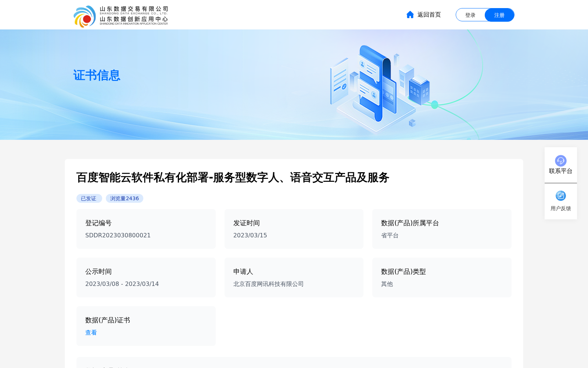Click the 登录 login button
The image size is (588, 368).
click(470, 15)
